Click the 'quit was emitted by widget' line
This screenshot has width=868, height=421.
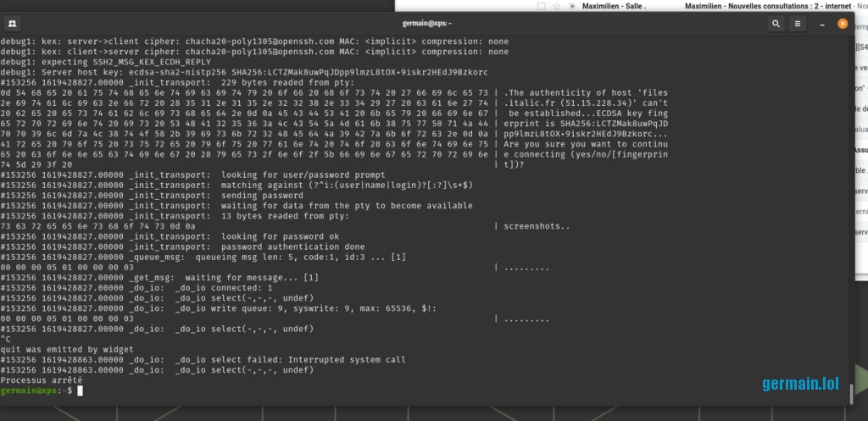pos(64,349)
